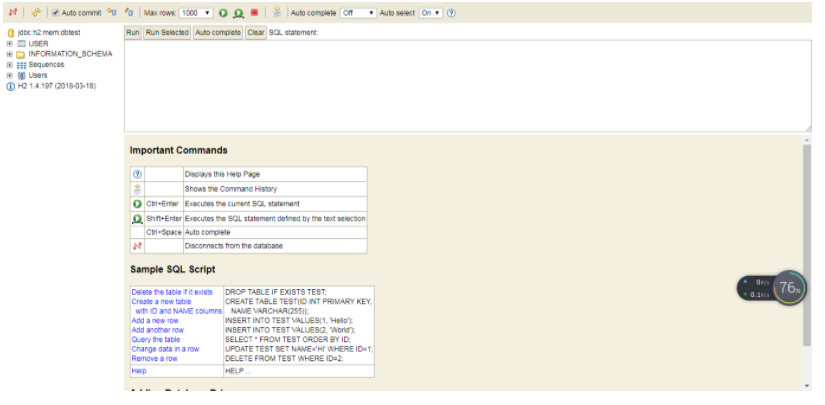Click the red Disconnect icon in toolbar
The height and width of the screenshot is (405, 825).
(13, 13)
